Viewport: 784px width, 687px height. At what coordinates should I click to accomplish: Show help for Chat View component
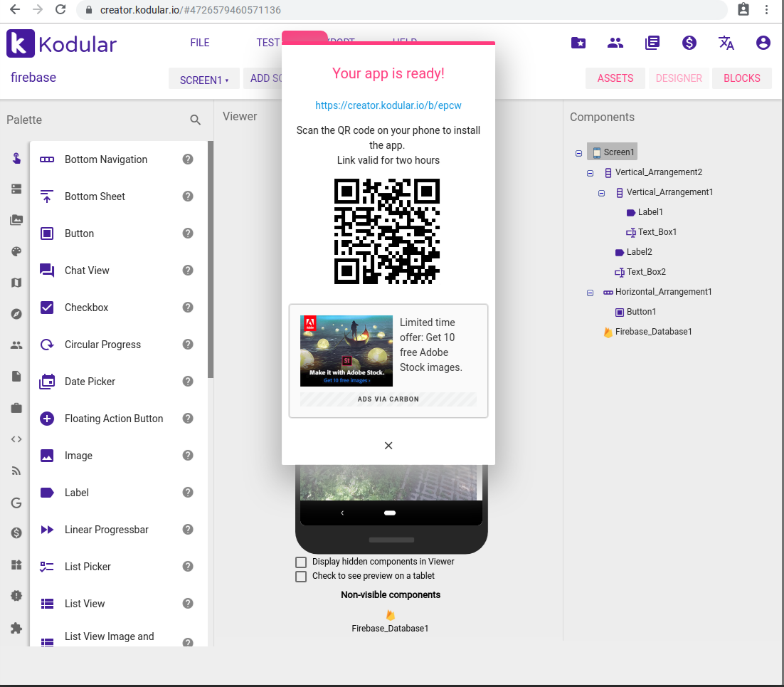[x=188, y=271]
